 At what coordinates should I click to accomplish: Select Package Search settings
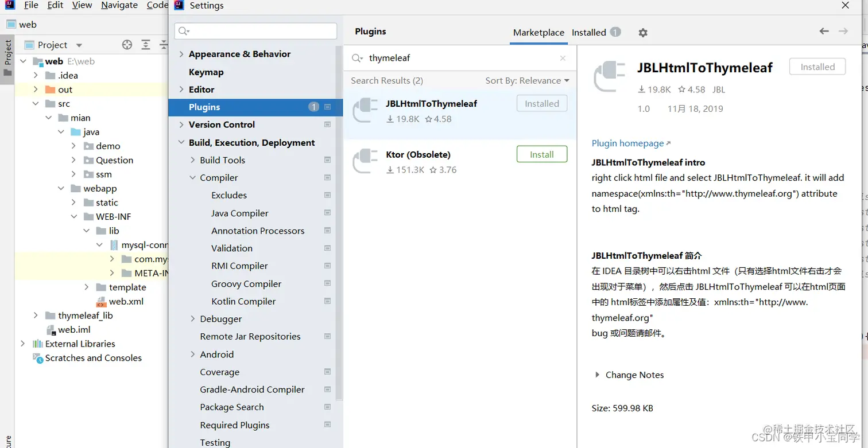[x=232, y=407]
